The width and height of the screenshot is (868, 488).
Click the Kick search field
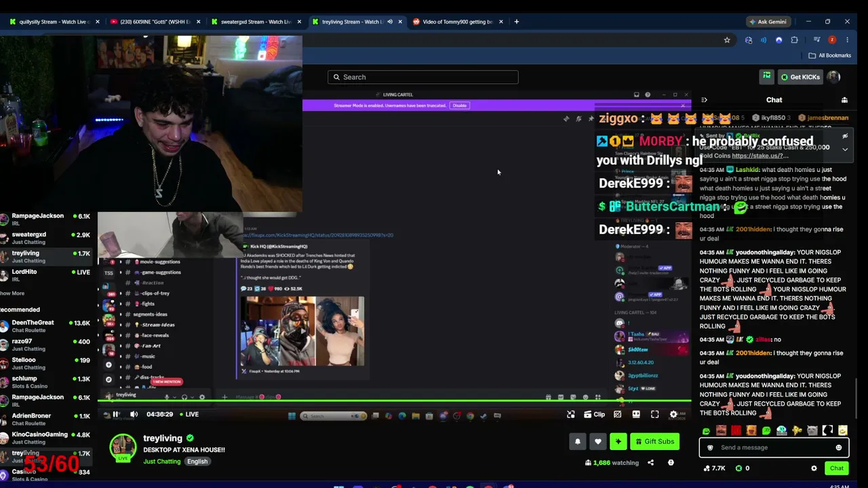423,77
